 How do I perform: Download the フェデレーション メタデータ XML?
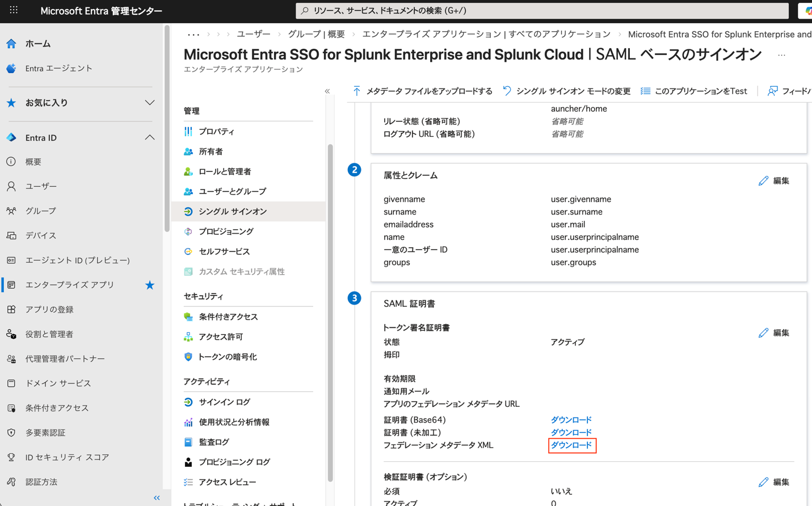click(571, 445)
